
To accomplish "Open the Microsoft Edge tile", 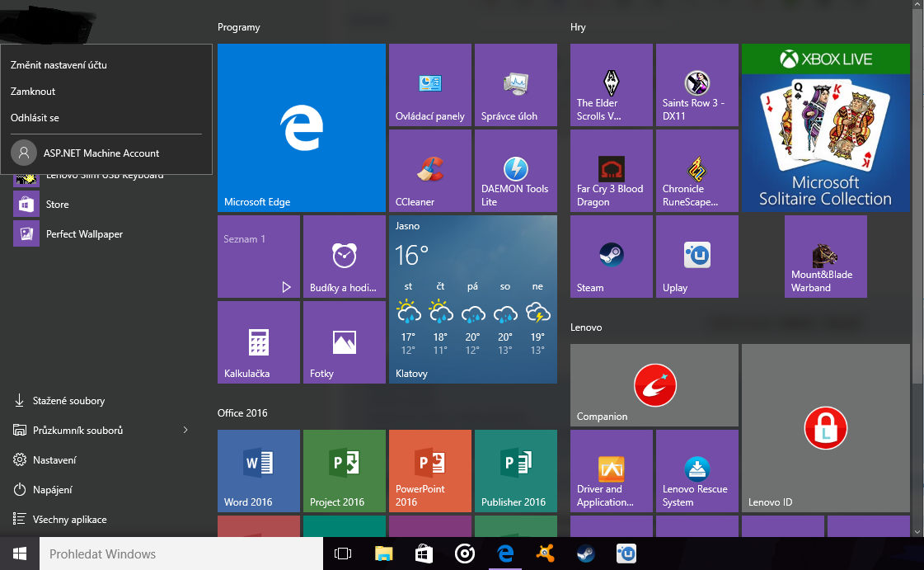I will click(x=302, y=128).
